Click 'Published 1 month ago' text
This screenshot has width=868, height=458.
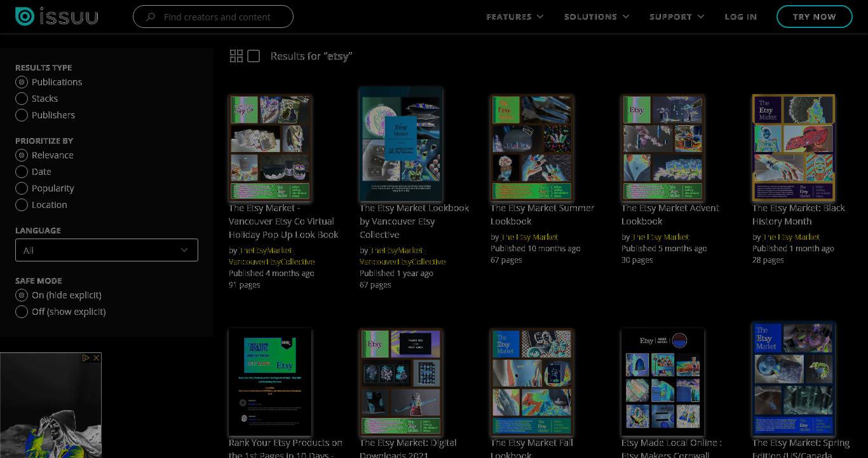click(x=793, y=249)
